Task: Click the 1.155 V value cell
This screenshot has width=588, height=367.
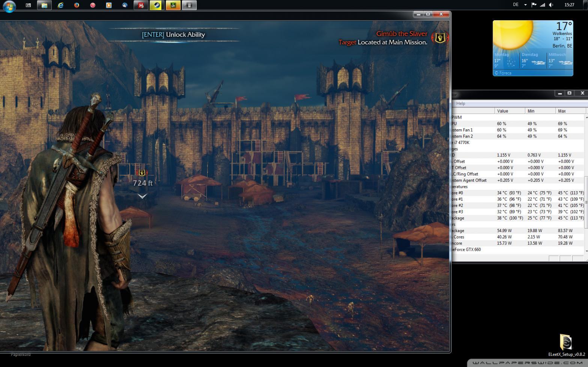Action: coord(503,155)
